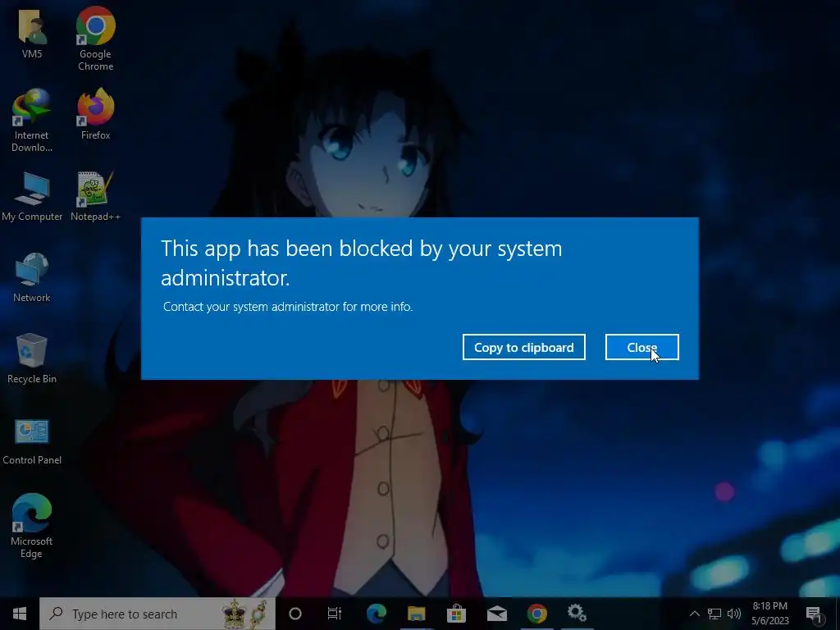Open the network status tray icon

[x=714, y=614]
